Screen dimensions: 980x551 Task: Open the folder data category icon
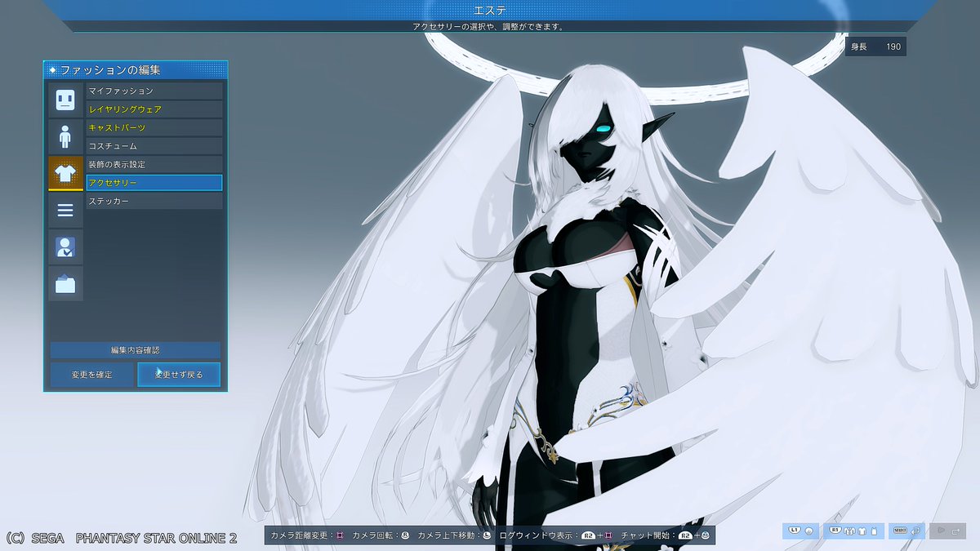click(65, 283)
